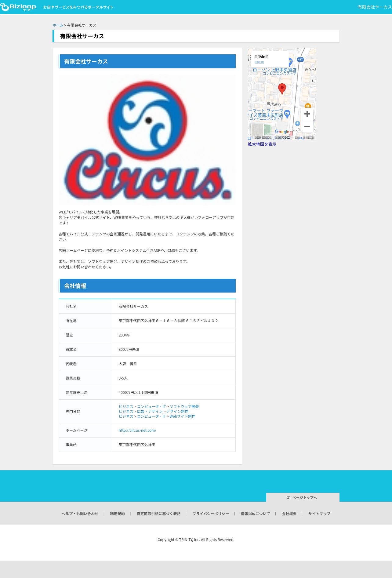Click the ページトップへ button
392x578 pixels.
(x=303, y=497)
